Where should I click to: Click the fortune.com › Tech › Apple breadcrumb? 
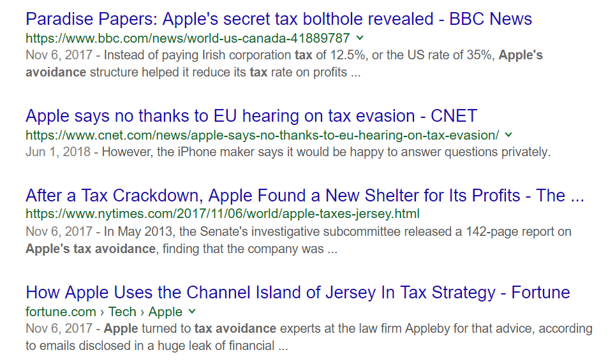coord(104,312)
